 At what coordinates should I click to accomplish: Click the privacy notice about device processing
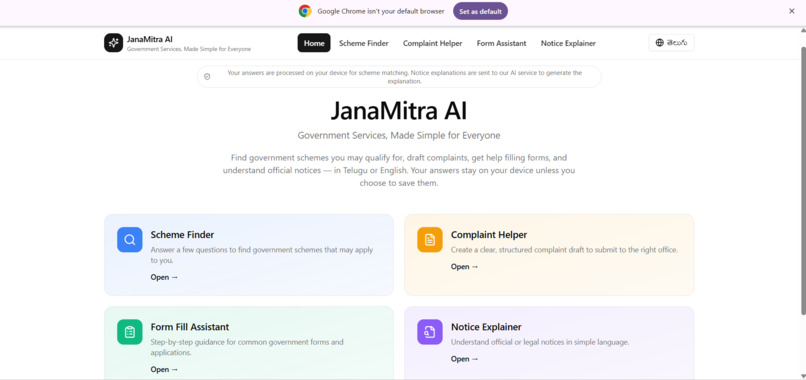399,77
